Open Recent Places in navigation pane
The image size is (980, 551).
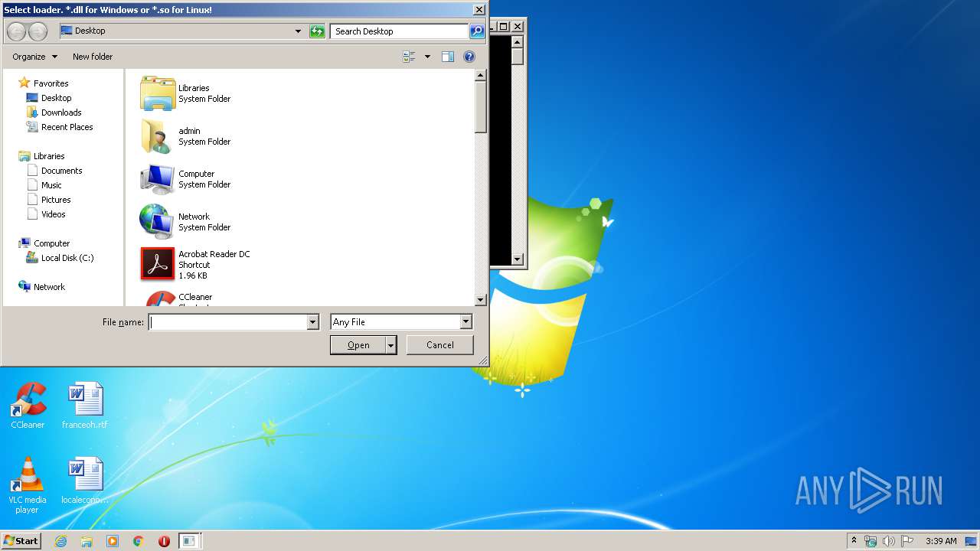[x=67, y=127]
